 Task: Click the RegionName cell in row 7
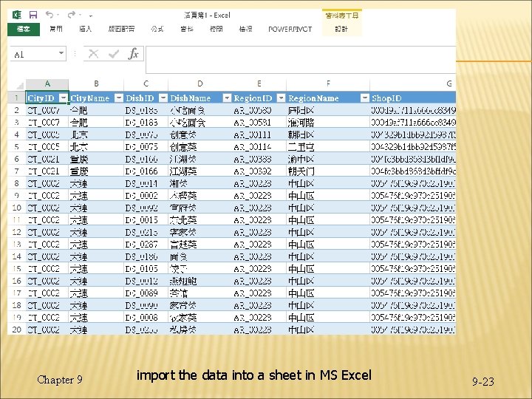click(328, 171)
